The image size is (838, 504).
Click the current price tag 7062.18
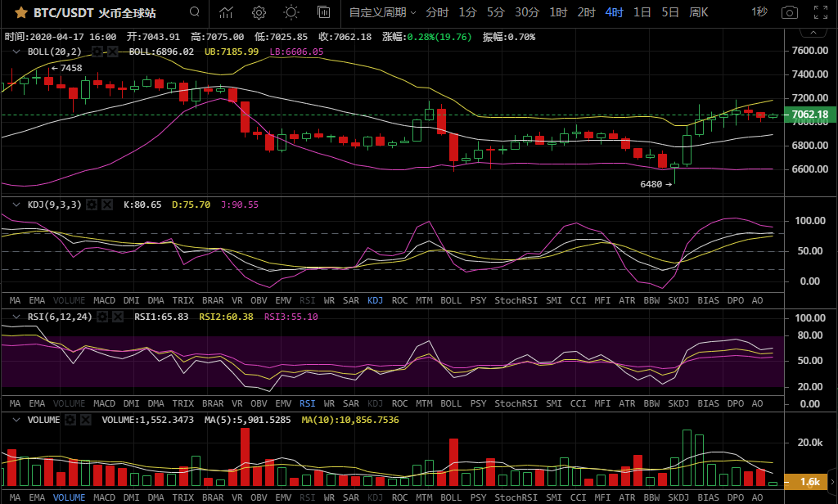tap(809, 115)
